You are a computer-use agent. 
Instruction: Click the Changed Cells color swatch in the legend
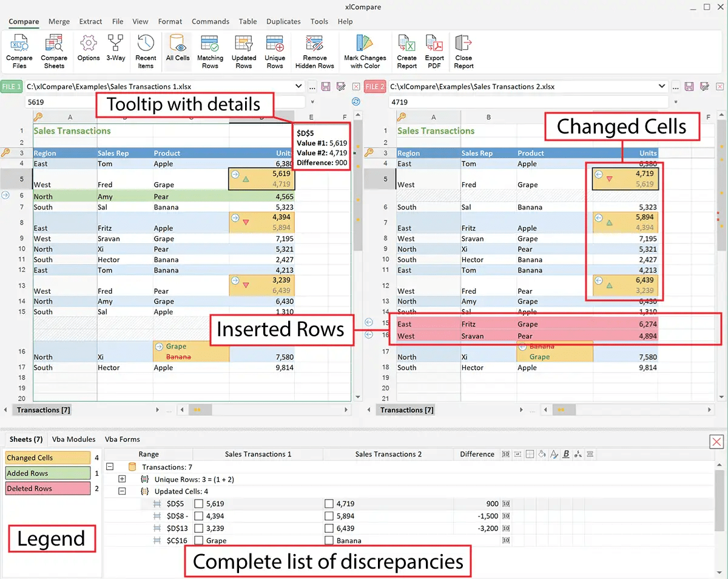pos(47,458)
